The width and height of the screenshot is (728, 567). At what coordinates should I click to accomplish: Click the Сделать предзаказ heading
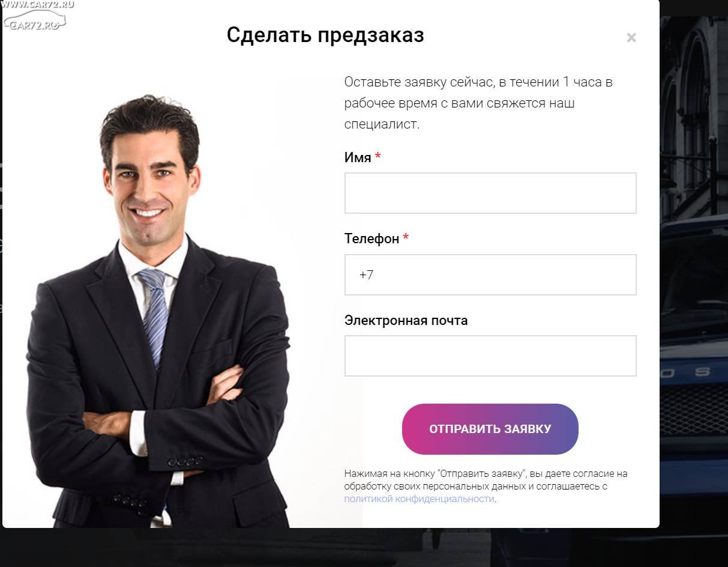click(325, 35)
